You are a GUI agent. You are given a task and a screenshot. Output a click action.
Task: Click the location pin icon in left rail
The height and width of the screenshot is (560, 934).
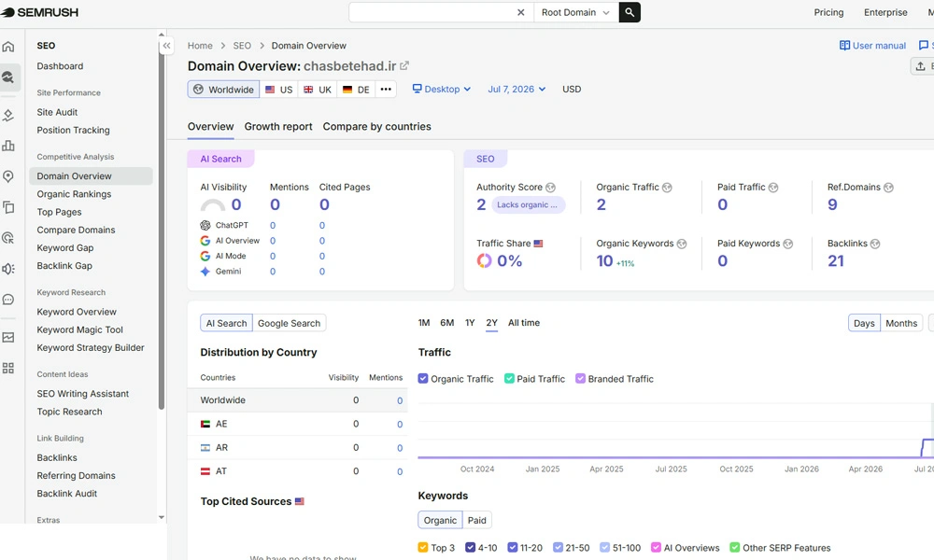point(8,176)
